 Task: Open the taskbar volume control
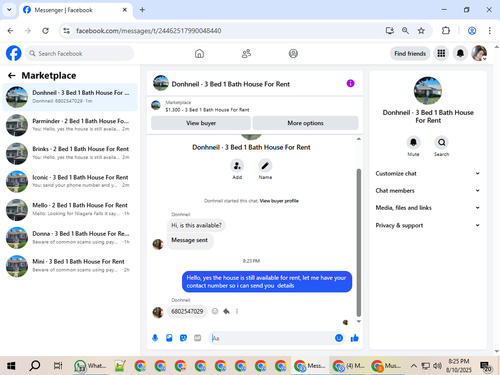437,366
